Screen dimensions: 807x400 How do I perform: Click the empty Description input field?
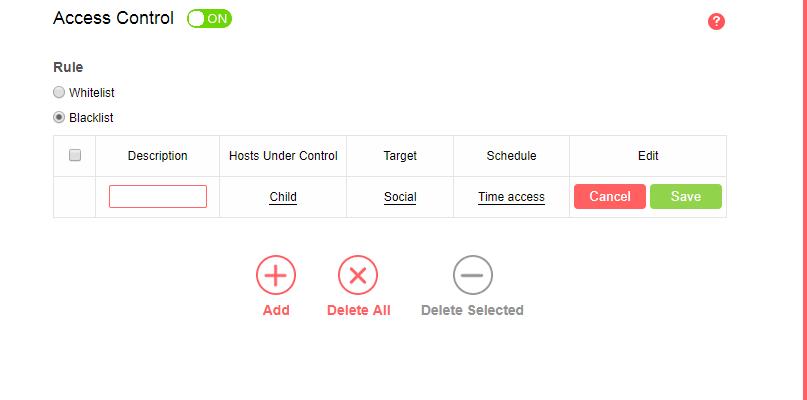(158, 196)
